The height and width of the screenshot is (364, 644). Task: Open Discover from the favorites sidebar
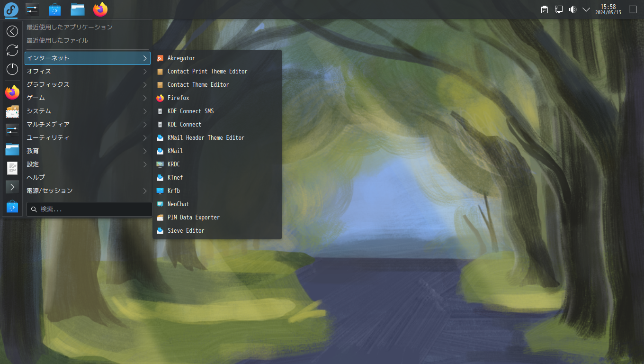(12, 207)
